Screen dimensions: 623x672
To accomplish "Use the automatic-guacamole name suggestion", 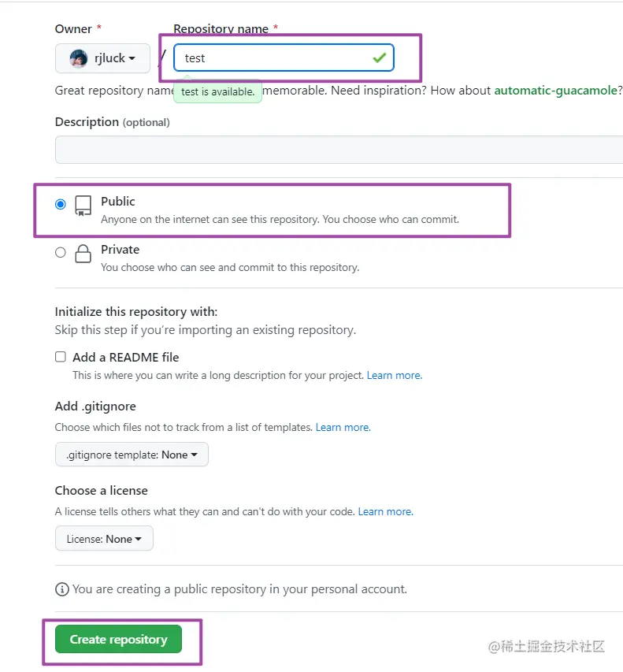I will [x=555, y=91].
